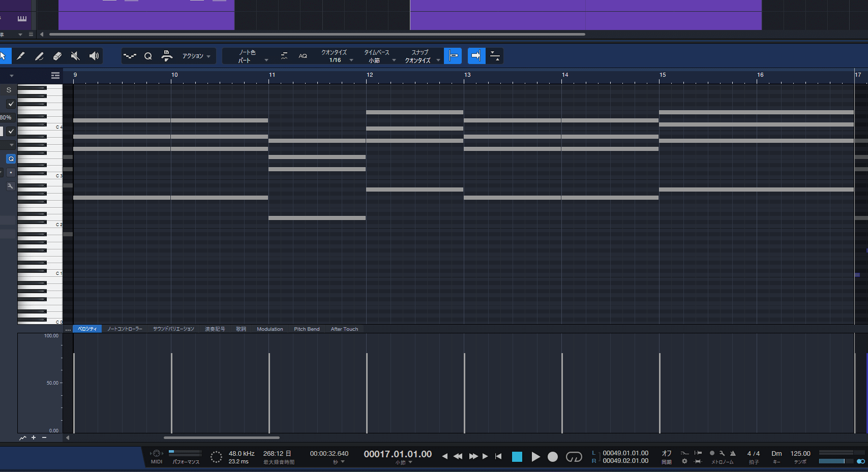Toggle the metronome icon
868x472 pixels.
733,453
